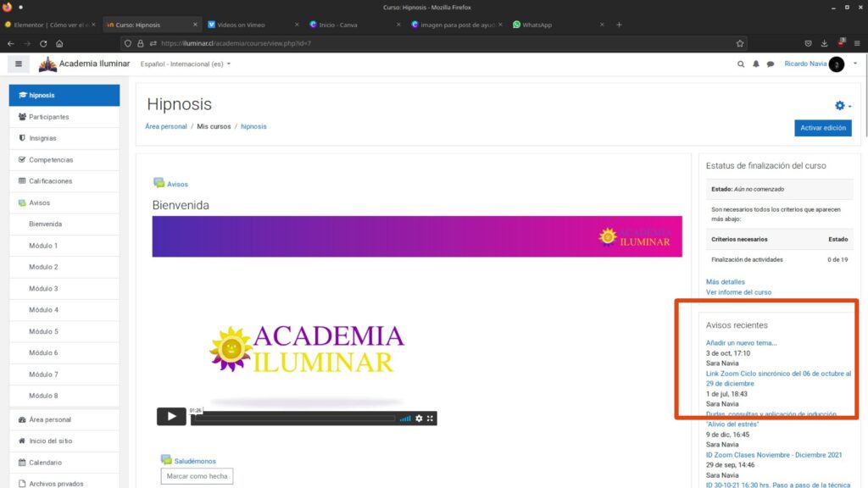Go to Módulo 8 in sidebar
Image resolution: width=868 pixels, height=488 pixels.
click(64, 396)
